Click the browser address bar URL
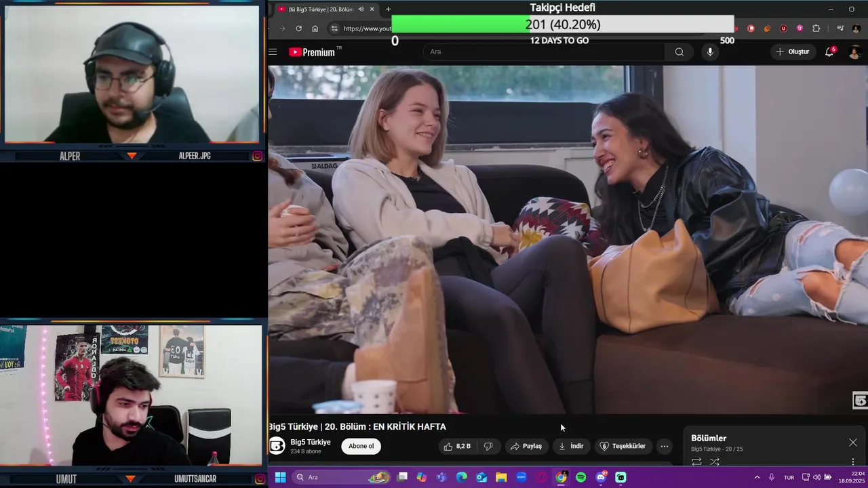Screen dimensions: 868x488 pyautogui.click(x=367, y=28)
